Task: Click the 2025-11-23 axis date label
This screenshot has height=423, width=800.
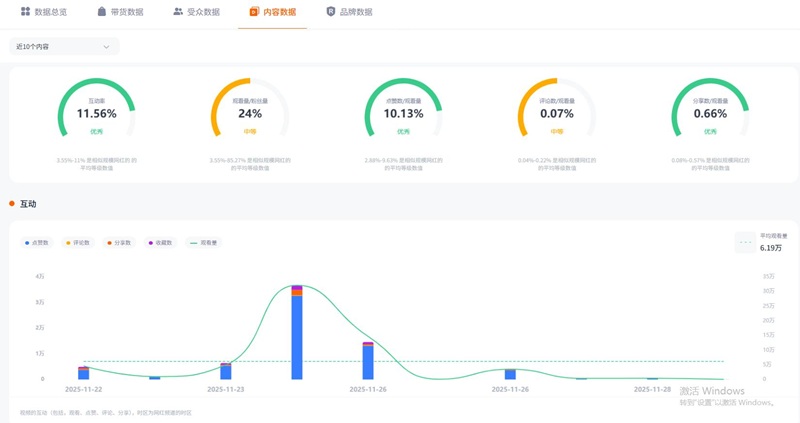Action: [x=226, y=389]
